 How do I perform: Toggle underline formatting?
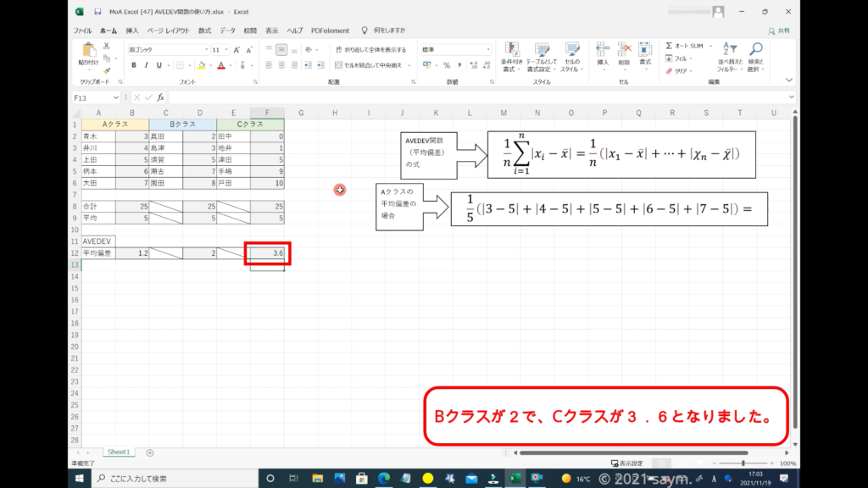(x=159, y=65)
